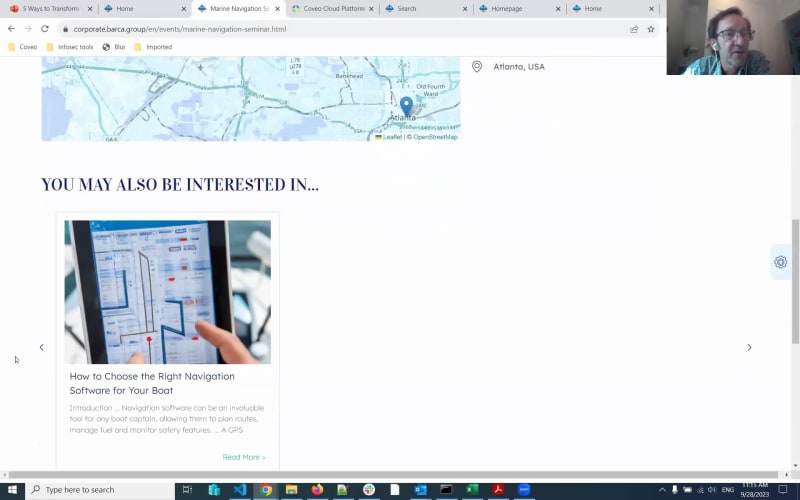
Task: Open the floating gear settings widget
Action: click(780, 262)
